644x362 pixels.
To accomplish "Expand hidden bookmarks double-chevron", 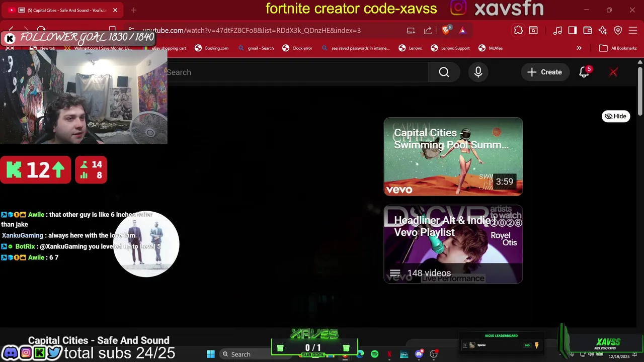I will tap(579, 48).
